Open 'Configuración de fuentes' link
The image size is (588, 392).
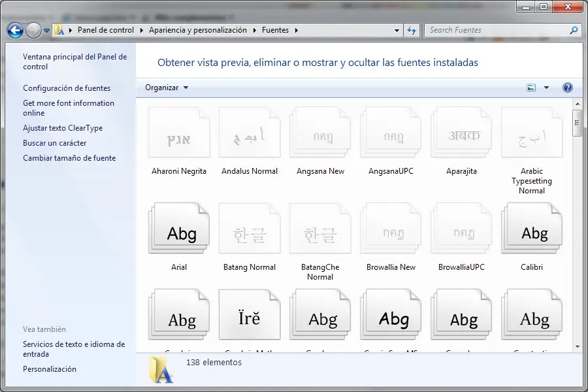pyautogui.click(x=67, y=88)
